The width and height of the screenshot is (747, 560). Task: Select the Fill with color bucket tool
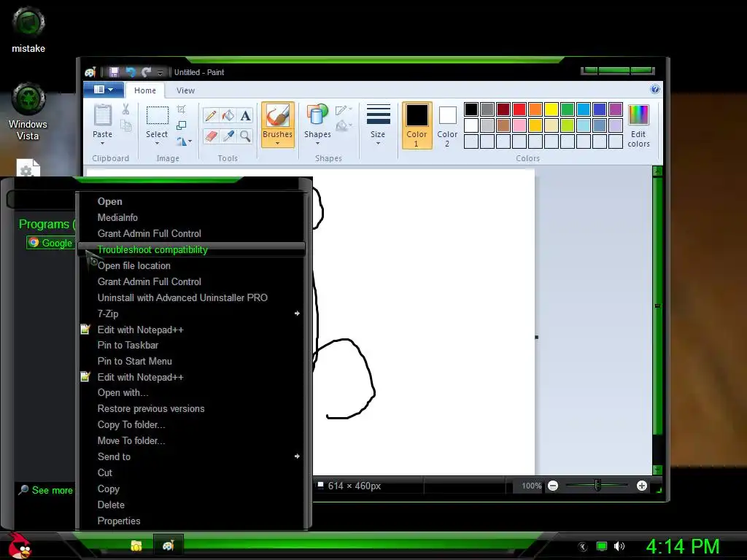[x=228, y=115]
